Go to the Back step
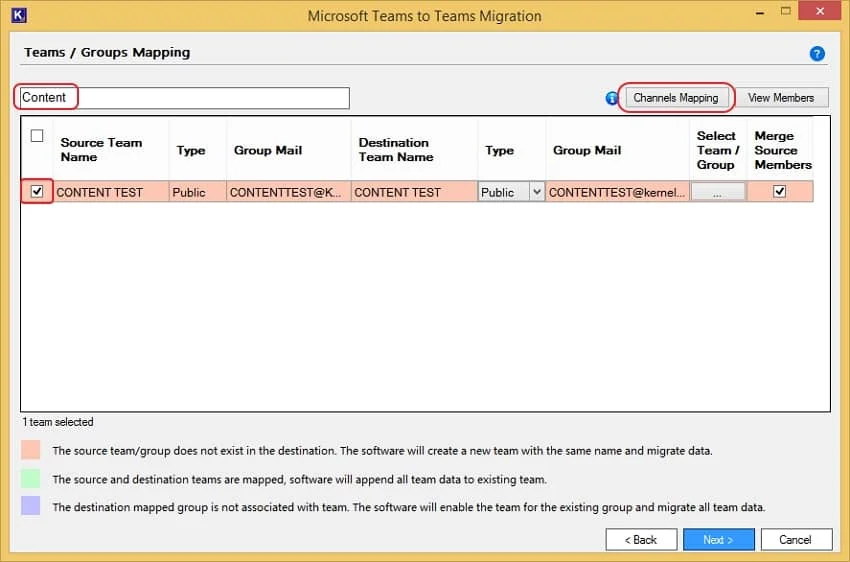 pyautogui.click(x=641, y=540)
